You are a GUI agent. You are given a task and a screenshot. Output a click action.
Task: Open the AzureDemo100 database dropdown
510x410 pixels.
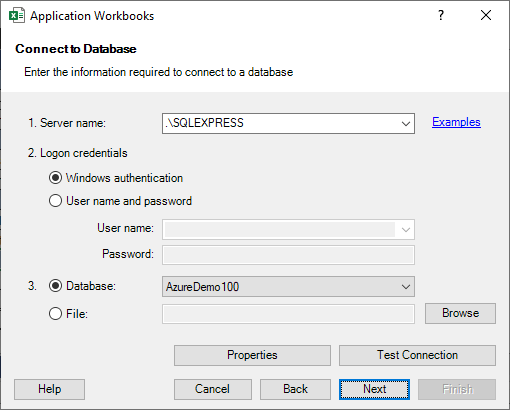pyautogui.click(x=288, y=286)
